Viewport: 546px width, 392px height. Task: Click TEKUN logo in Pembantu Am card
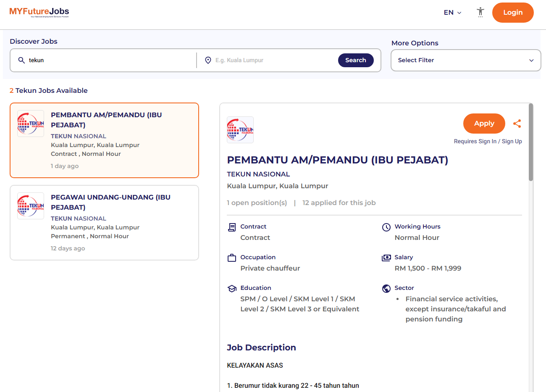click(x=31, y=124)
